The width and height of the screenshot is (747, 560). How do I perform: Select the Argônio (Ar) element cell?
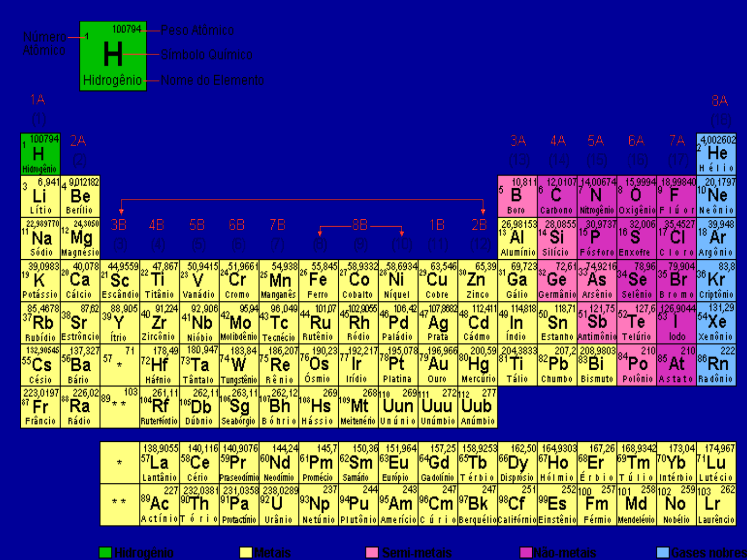[x=716, y=238]
